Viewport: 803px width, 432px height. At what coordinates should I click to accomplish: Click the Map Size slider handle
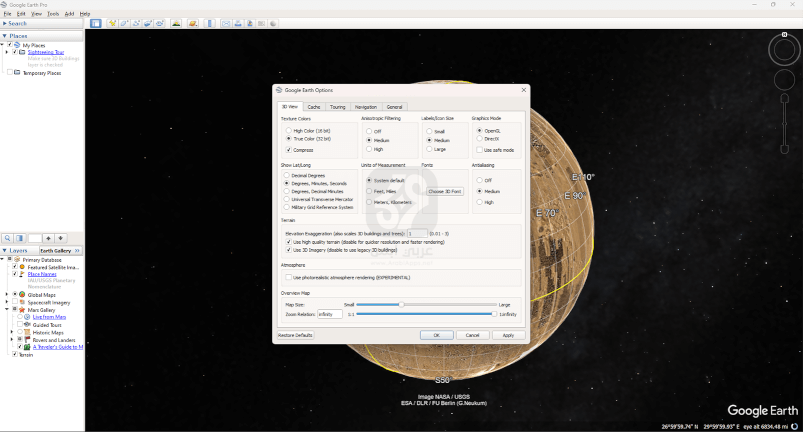(x=402, y=305)
